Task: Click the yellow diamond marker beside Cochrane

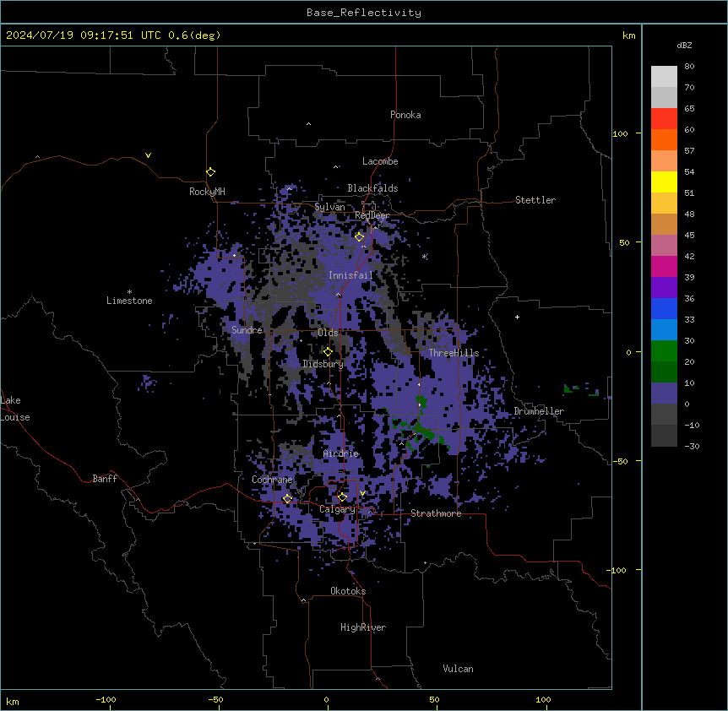Action: 287,498
